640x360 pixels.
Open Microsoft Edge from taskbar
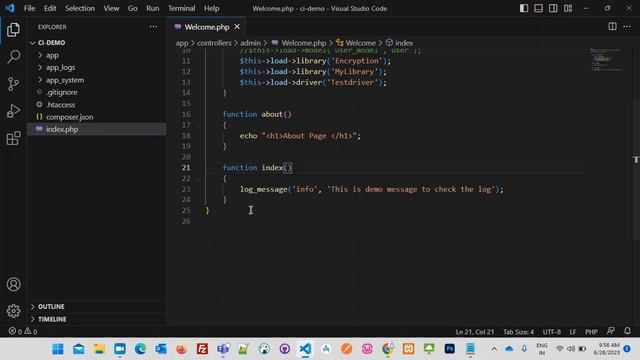click(x=140, y=349)
